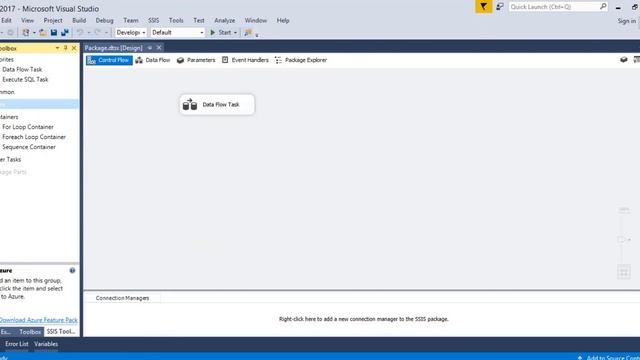Click the green Start button
The height and width of the screenshot is (360, 640).
pyautogui.click(x=221, y=33)
